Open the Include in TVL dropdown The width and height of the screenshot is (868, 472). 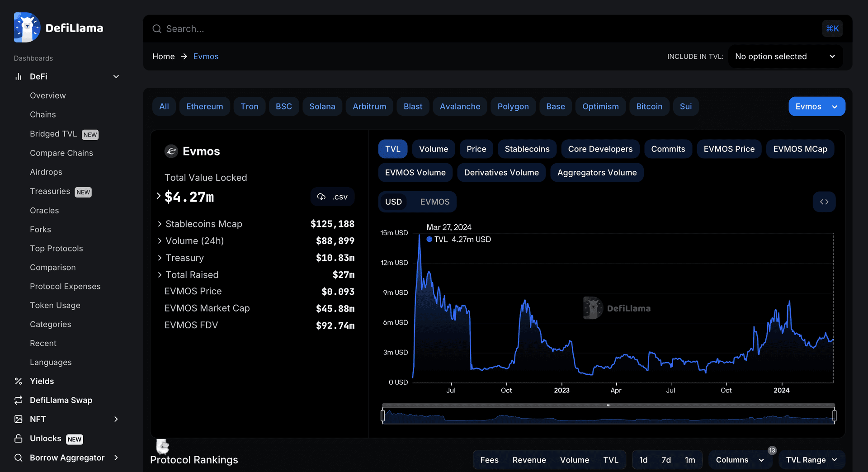point(785,57)
